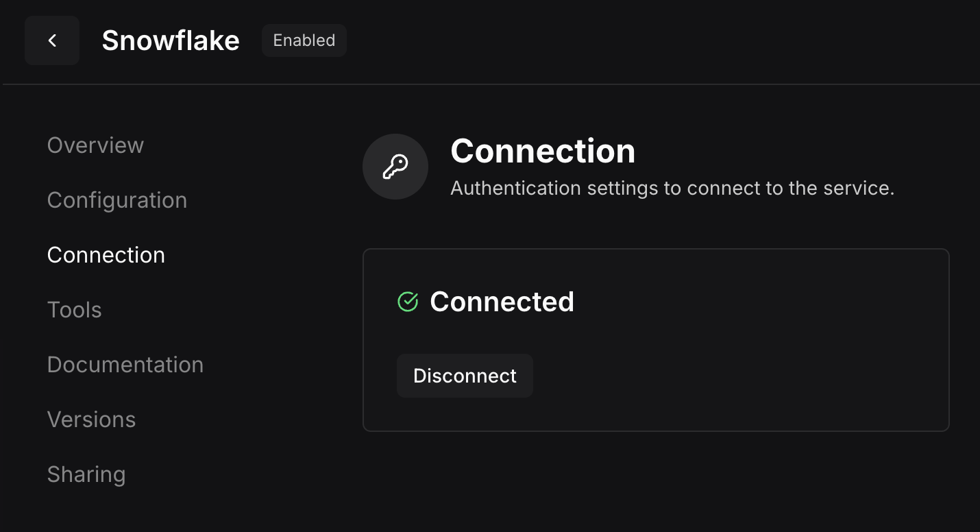Open the Overview section
980x532 pixels.
click(x=95, y=145)
